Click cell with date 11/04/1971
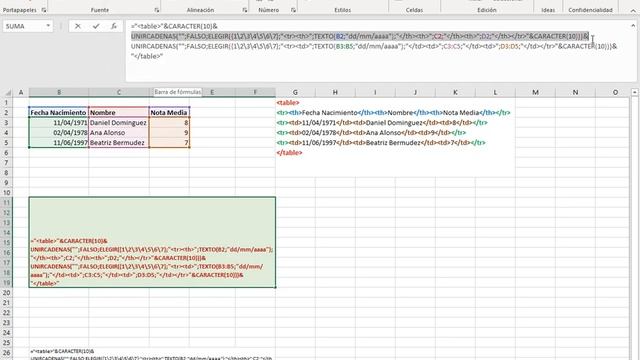Image resolution: width=640 pixels, height=360 pixels. click(x=59, y=122)
